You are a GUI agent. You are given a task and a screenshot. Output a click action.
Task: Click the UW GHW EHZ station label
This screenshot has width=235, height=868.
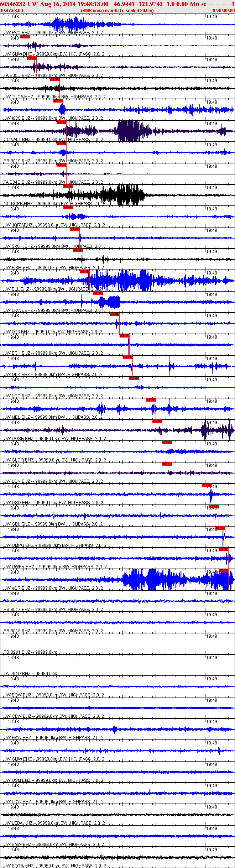point(18,759)
